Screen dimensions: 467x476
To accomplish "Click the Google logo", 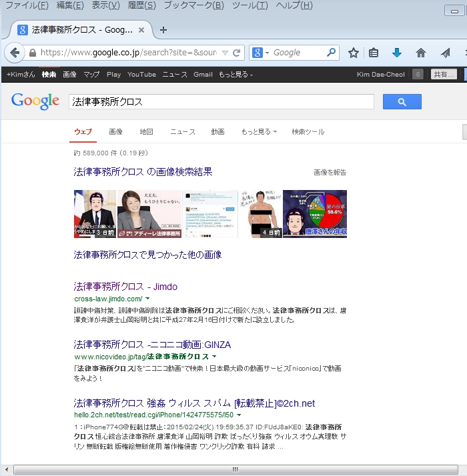I will click(x=35, y=101).
